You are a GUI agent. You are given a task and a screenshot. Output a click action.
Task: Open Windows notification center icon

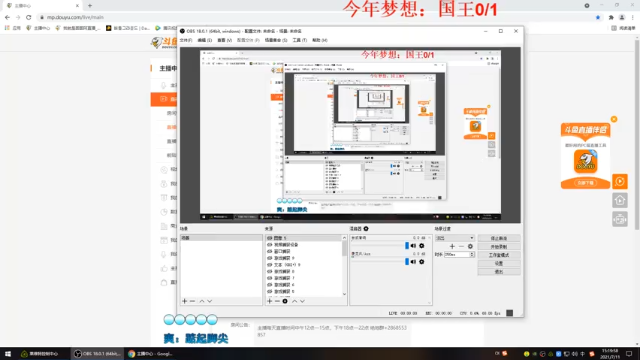(629, 354)
